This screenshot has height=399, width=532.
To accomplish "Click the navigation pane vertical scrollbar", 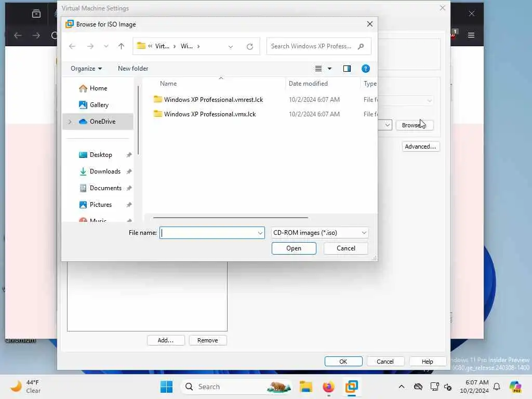I will (138, 121).
